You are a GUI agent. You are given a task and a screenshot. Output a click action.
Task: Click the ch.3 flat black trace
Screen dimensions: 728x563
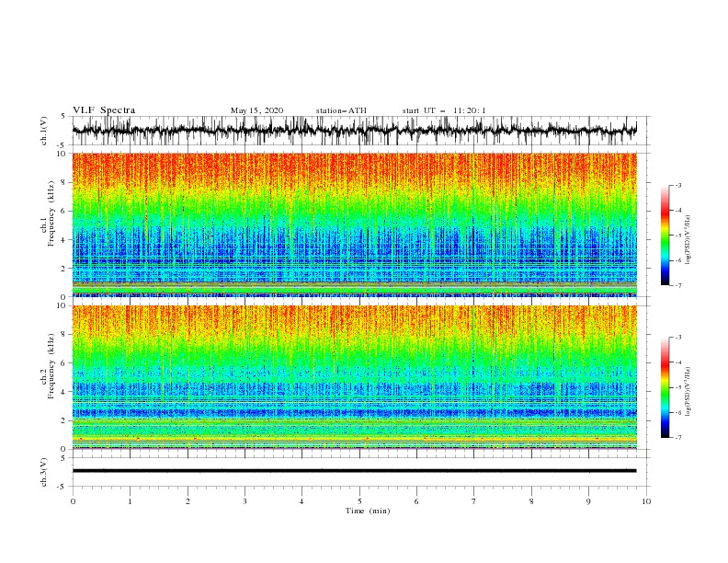coord(354,471)
